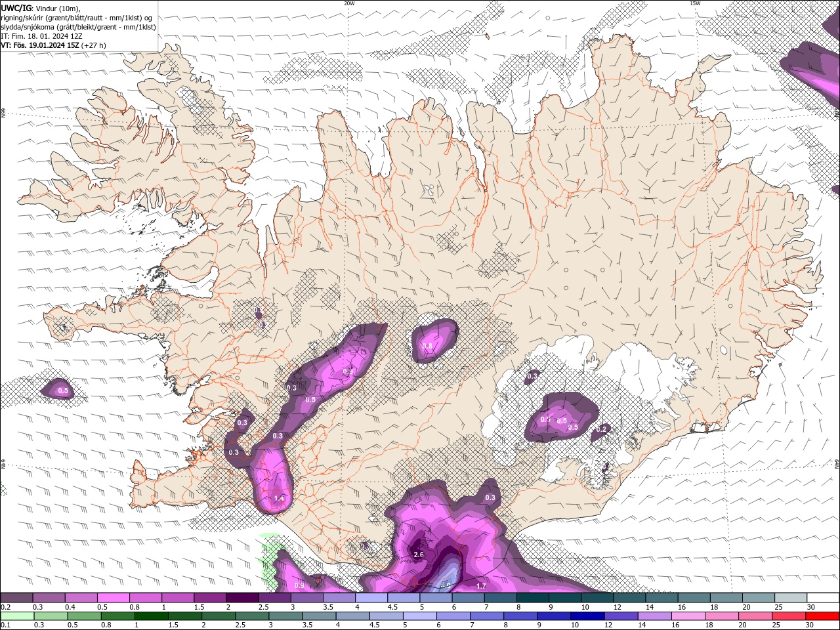Pick the pale grey 25 swatch in the upper legend
The height and width of the screenshot is (630, 840).
(x=791, y=598)
